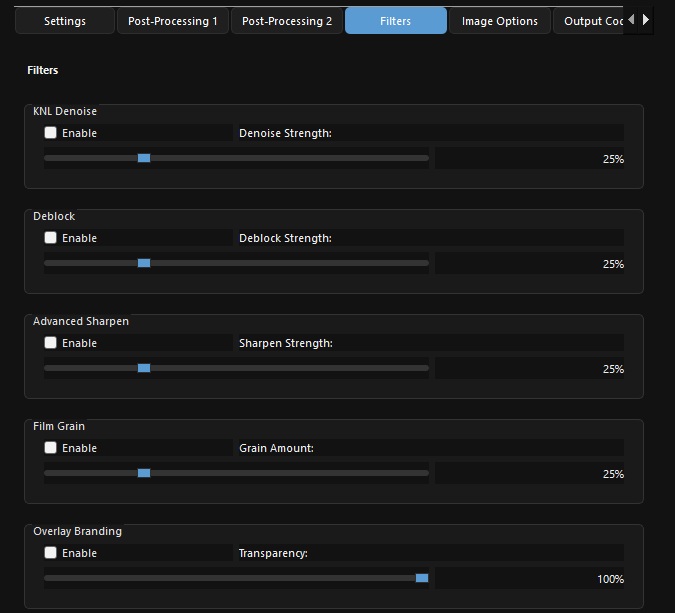Click the Sharpen Strength slider handle
Image resolution: width=675 pixels, height=613 pixels.
coord(144,368)
